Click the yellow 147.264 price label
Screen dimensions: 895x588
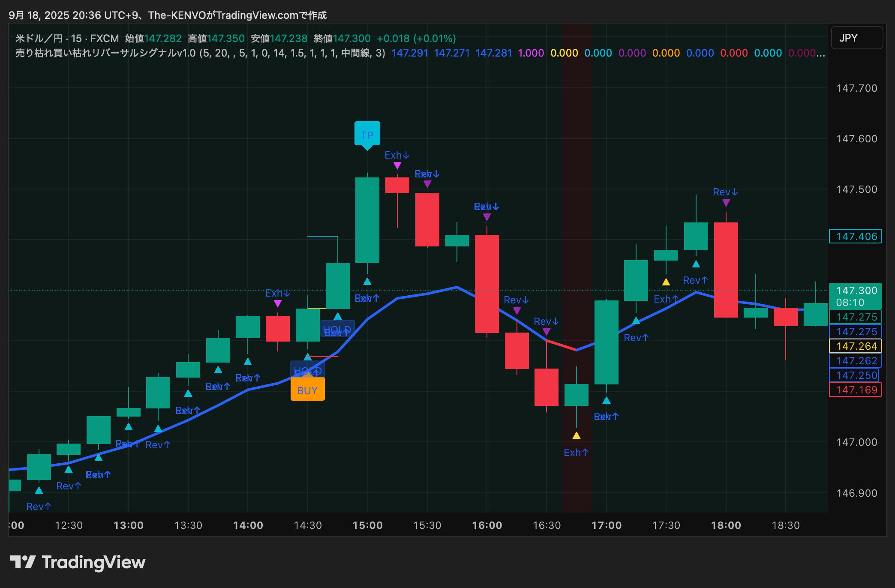point(855,346)
